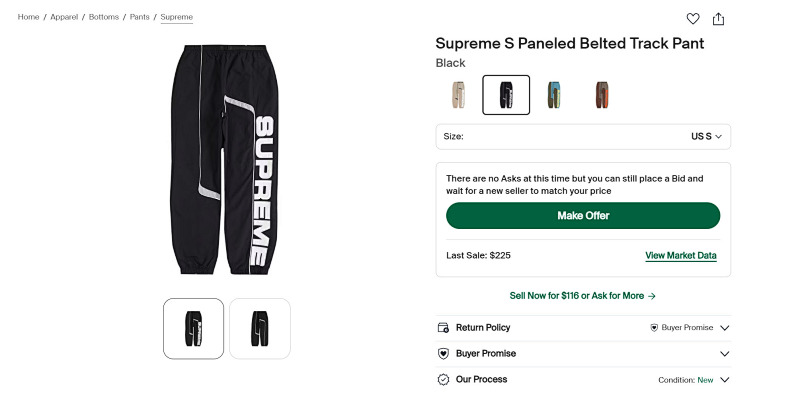Click the Return Policy icon

443,328
